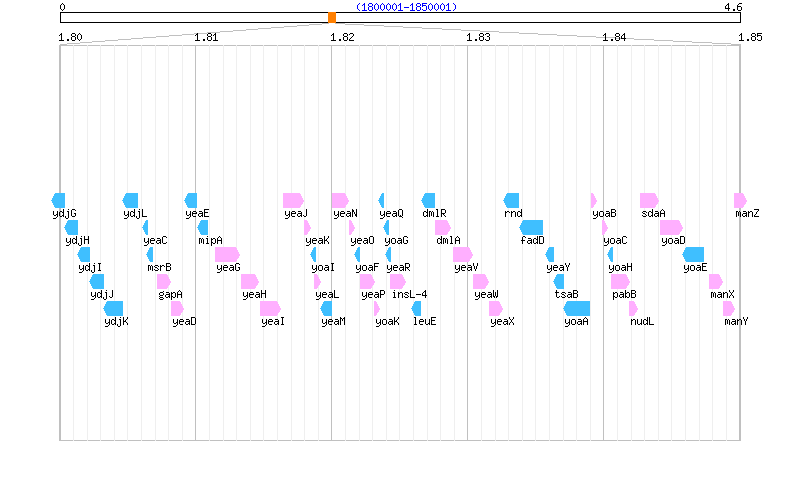The width and height of the screenshot is (800, 500).
Task: Select the blue dmlR gene arrow
Action: click(x=429, y=200)
